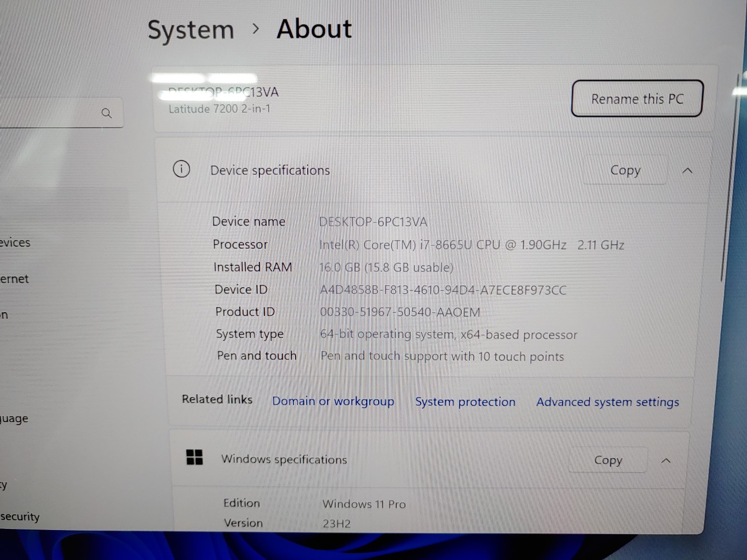Open the sidebar item ending in 'security'
The width and height of the screenshot is (747, 560).
pyautogui.click(x=20, y=516)
